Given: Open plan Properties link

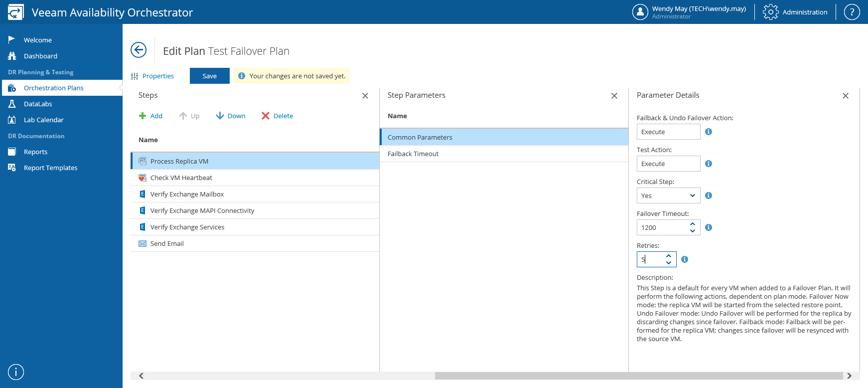Looking at the screenshot, I should [x=152, y=76].
